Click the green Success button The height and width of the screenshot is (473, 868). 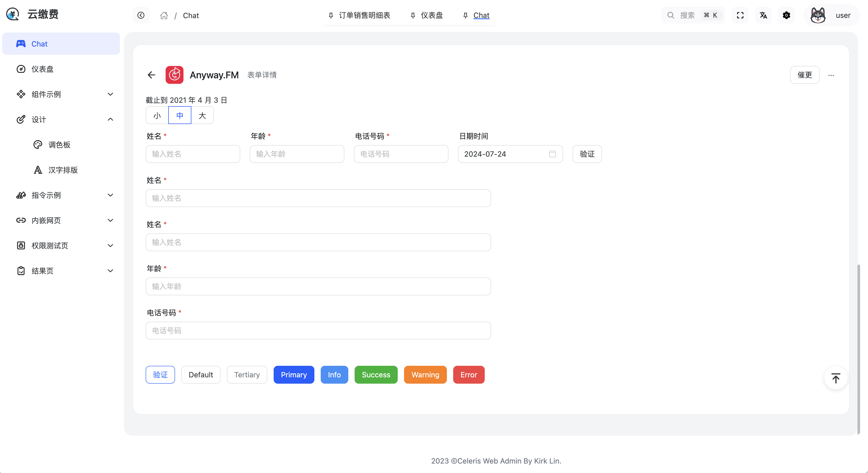376,375
